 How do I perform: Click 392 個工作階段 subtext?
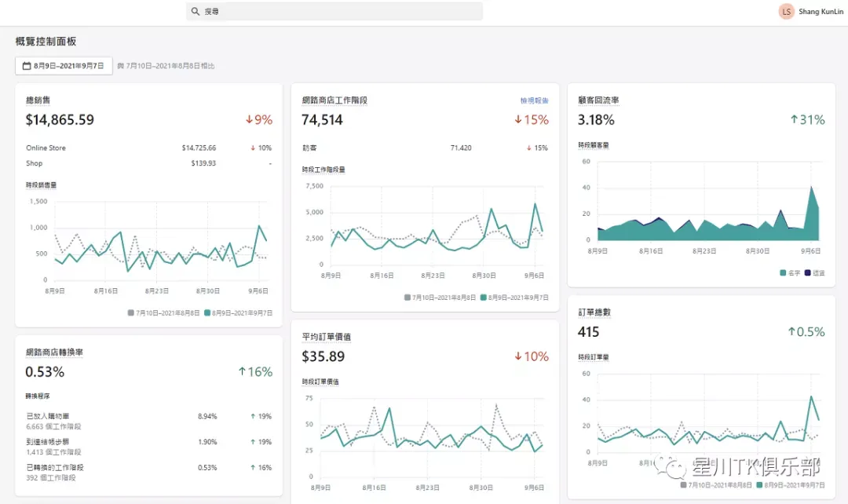[51, 478]
